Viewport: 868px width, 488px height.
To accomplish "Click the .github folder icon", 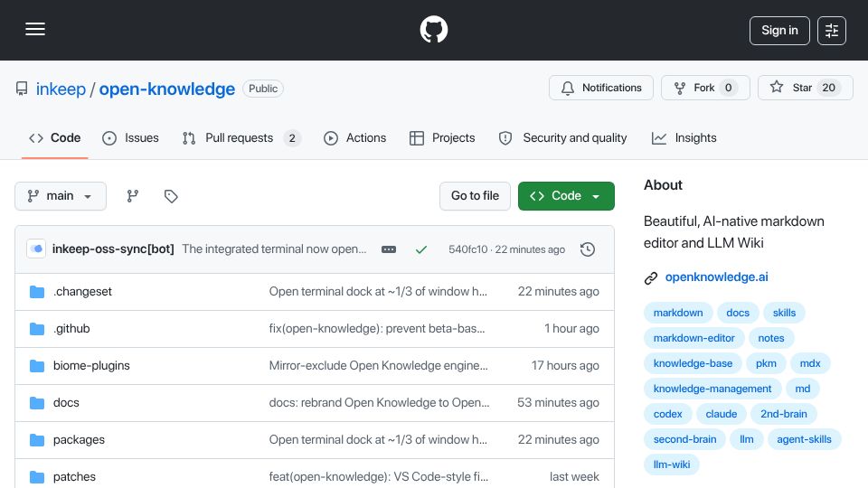I will [37, 329].
